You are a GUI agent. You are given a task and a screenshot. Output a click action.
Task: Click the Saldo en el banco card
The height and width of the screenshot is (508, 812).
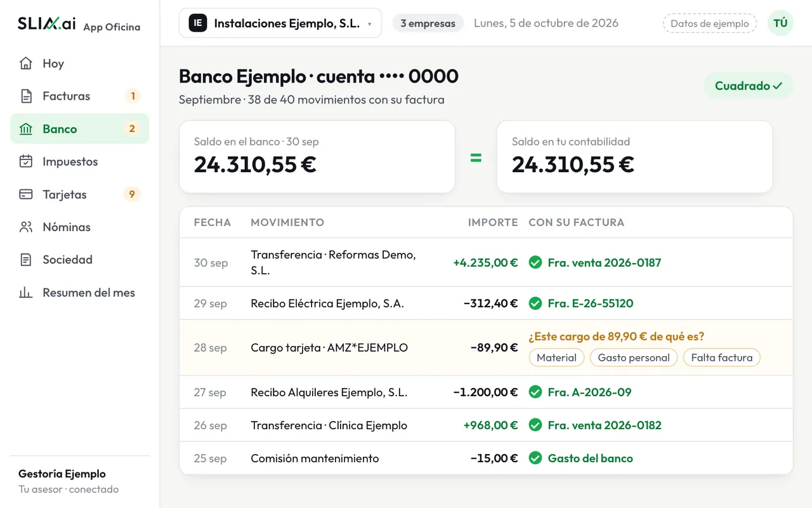(x=317, y=157)
